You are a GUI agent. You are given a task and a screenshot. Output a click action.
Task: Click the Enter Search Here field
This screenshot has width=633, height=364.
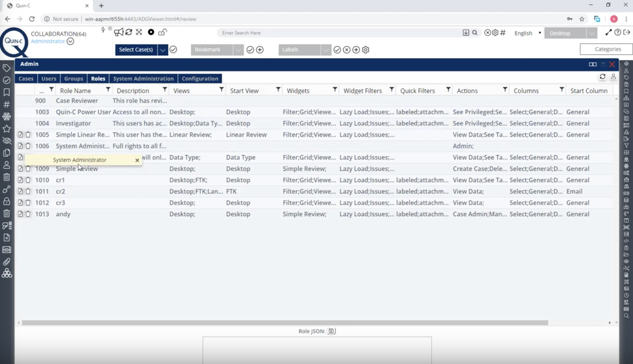pyautogui.click(x=341, y=33)
